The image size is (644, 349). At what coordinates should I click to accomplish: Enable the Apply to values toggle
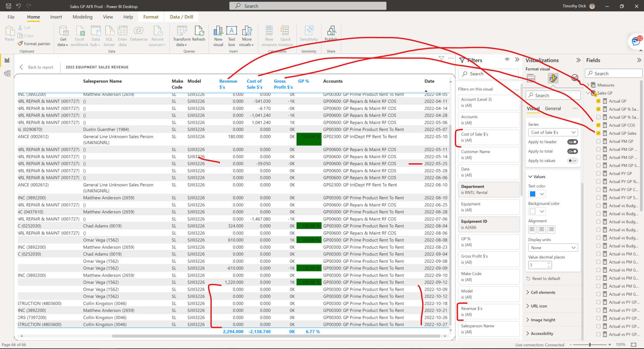[x=572, y=161]
